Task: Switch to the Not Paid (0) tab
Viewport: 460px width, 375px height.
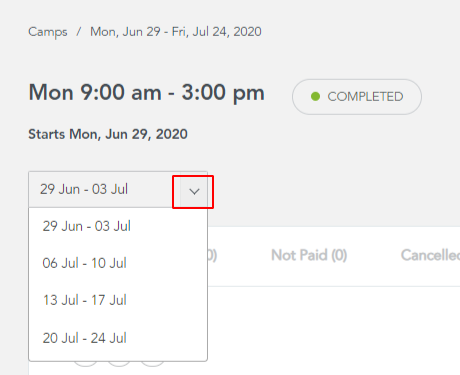Action: (x=309, y=255)
